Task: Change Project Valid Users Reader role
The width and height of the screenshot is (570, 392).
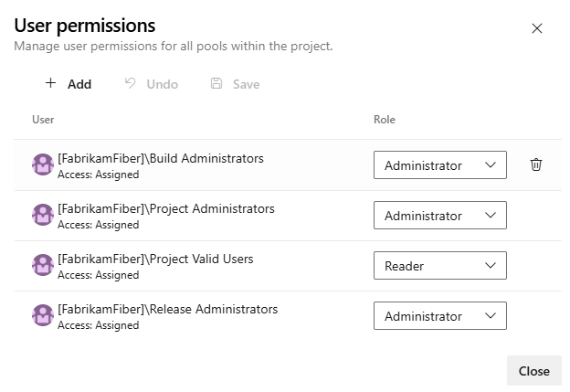Action: click(439, 266)
